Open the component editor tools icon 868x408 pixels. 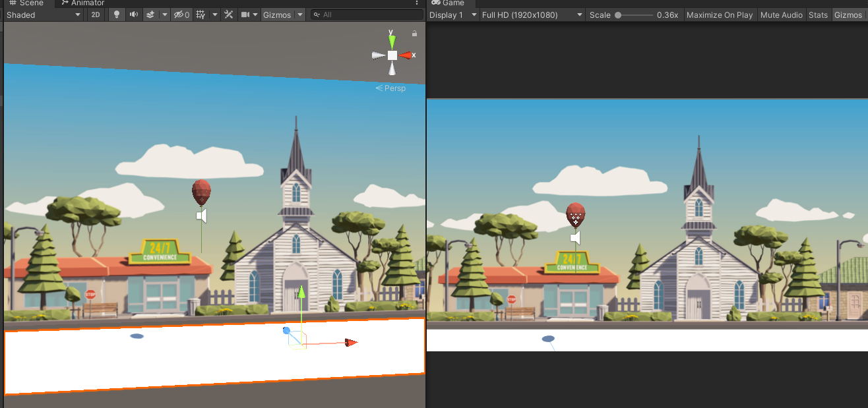tap(229, 15)
